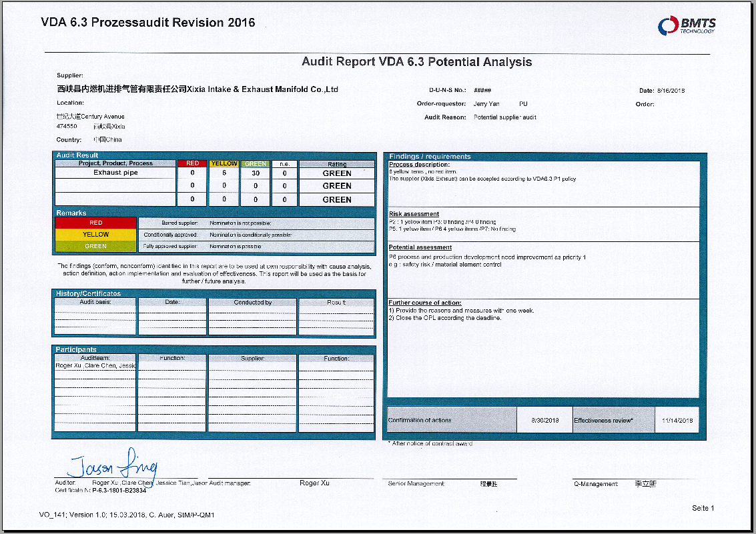The width and height of the screenshot is (756, 534).
Task: Click the Effectiveness review date 11/14/2018
Action: tap(677, 420)
